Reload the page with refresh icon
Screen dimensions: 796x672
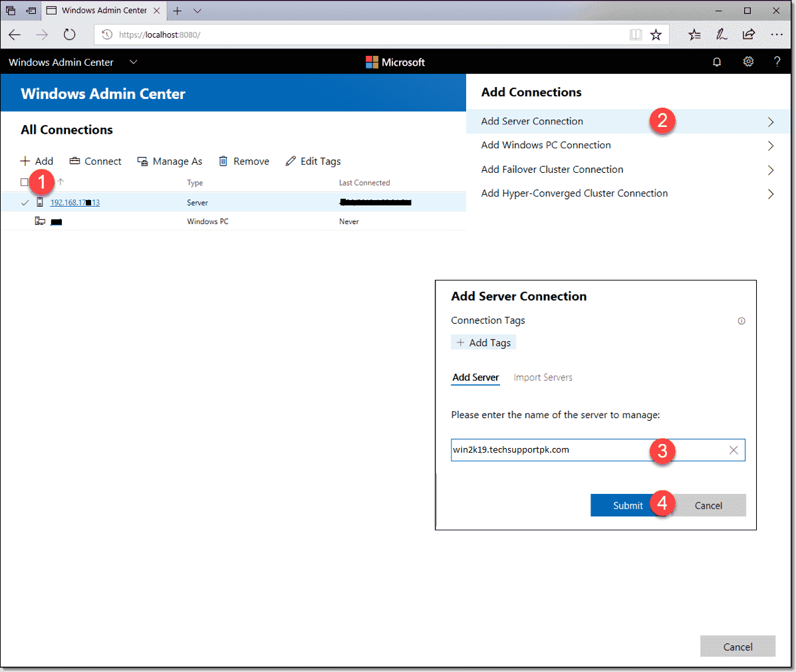(x=70, y=35)
